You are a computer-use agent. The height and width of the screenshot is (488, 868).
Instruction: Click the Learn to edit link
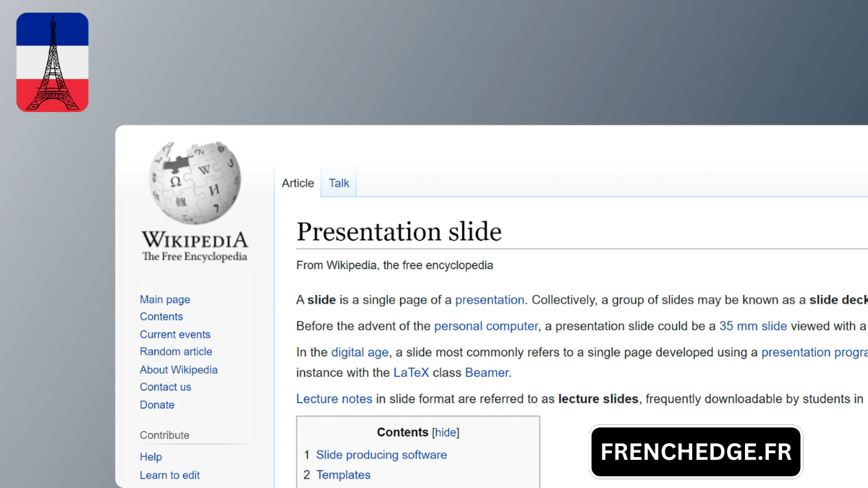tap(170, 475)
